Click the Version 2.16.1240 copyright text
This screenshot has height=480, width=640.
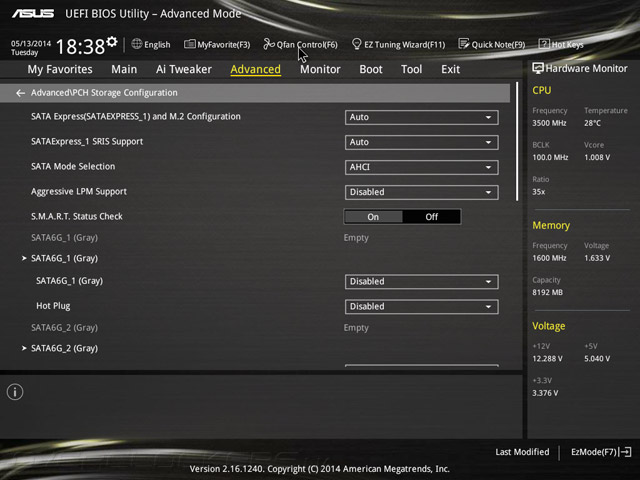pyautogui.click(x=320, y=469)
